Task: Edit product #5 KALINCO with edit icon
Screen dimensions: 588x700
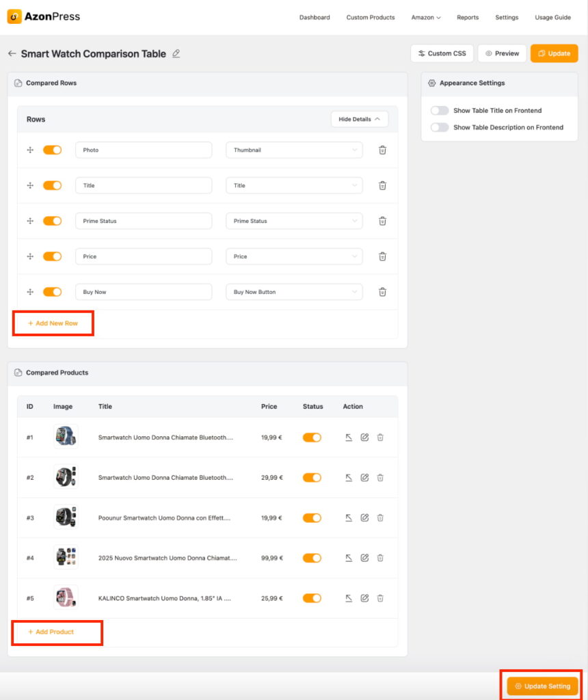Action: point(365,598)
